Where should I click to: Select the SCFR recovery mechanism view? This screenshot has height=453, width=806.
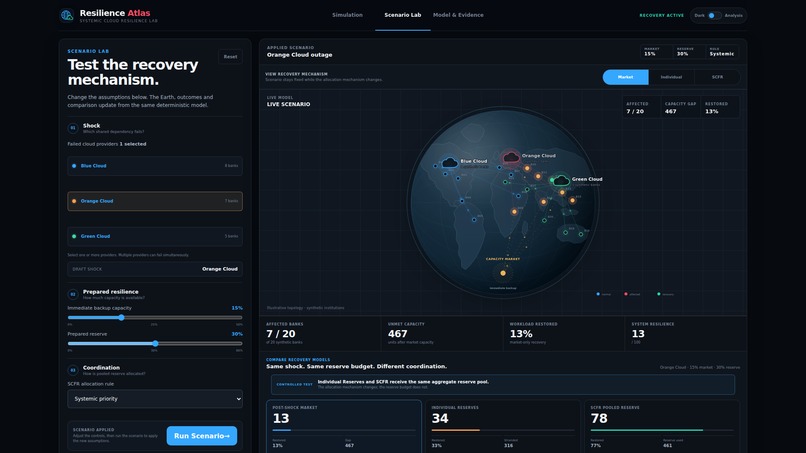point(717,77)
